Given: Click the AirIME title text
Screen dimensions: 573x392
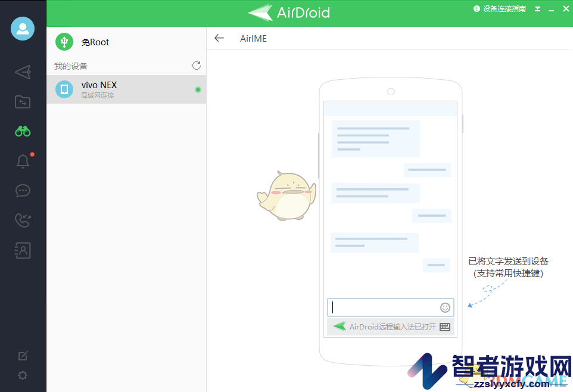Looking at the screenshot, I should point(253,38).
